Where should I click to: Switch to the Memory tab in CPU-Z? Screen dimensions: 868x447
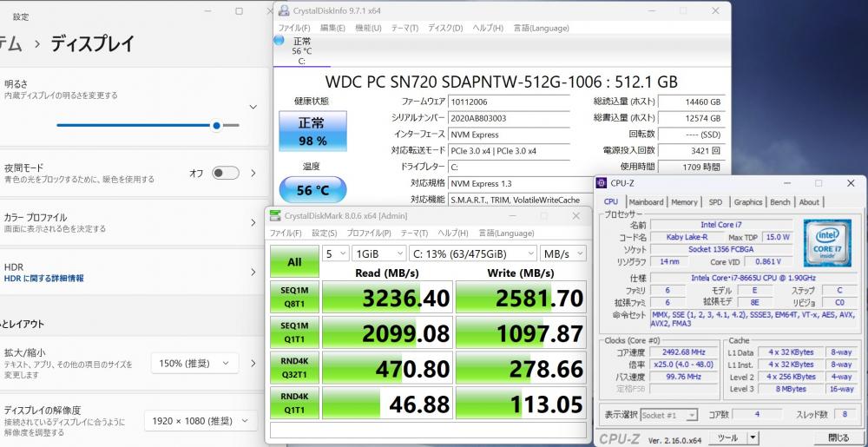[684, 202]
